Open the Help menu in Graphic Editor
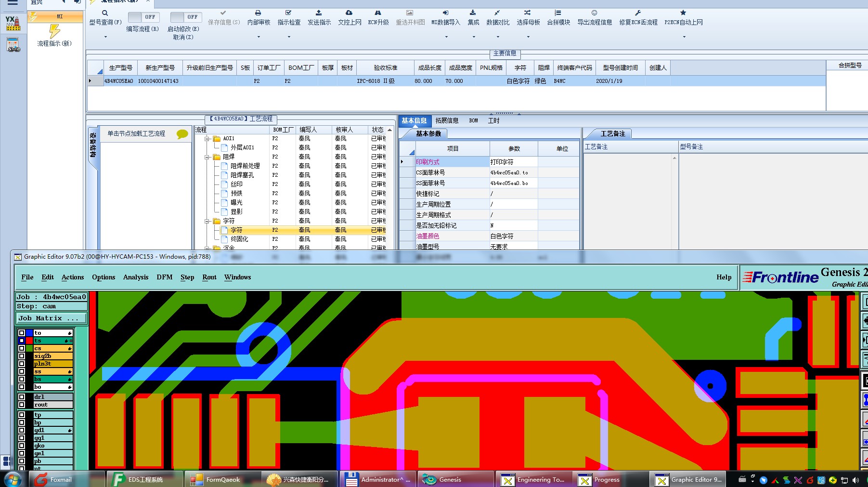 tap(724, 277)
